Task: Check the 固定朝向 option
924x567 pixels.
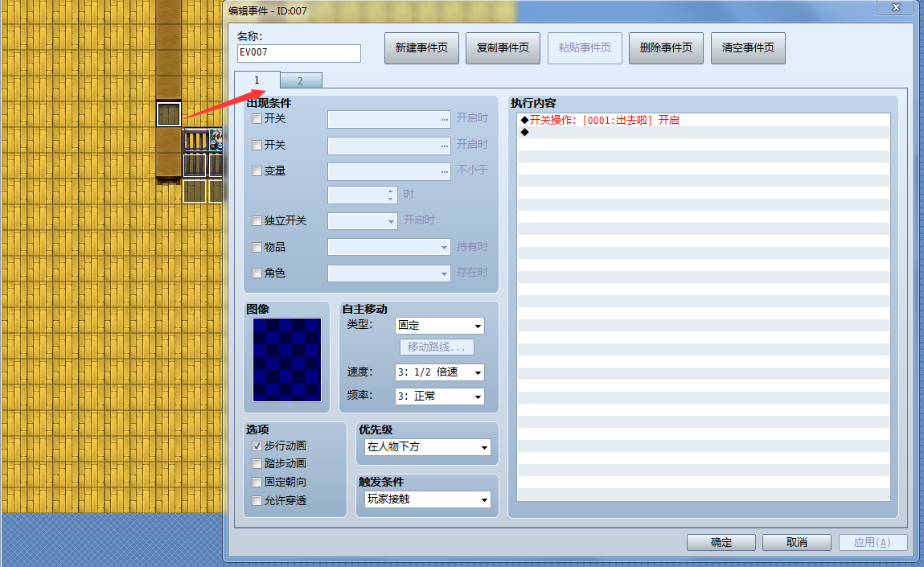Action: pyautogui.click(x=257, y=482)
